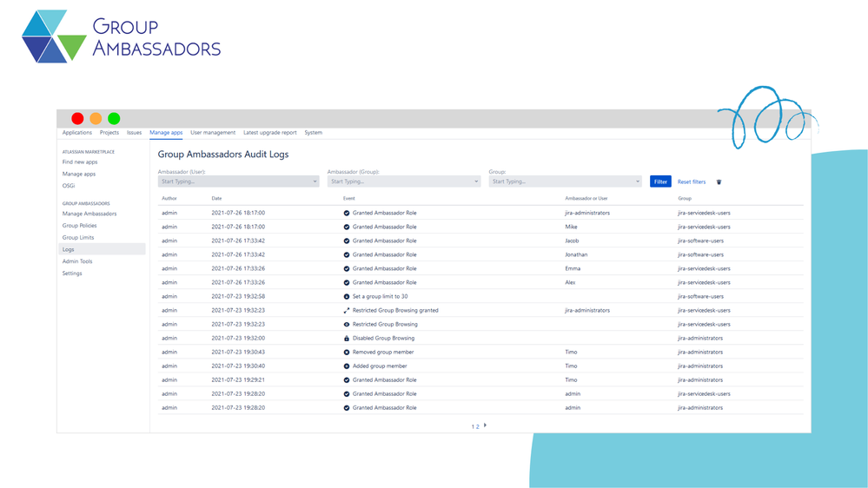
Task: Open the Manage apps tab
Action: (x=166, y=133)
